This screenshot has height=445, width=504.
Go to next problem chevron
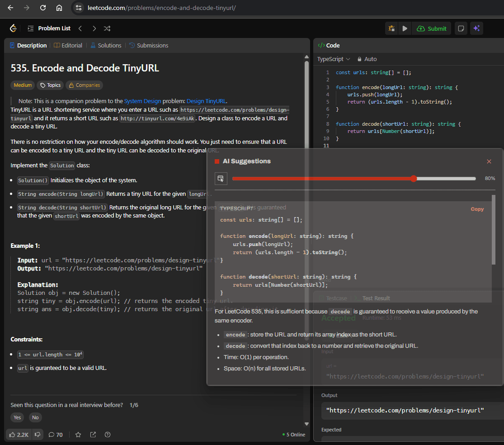pos(94,28)
